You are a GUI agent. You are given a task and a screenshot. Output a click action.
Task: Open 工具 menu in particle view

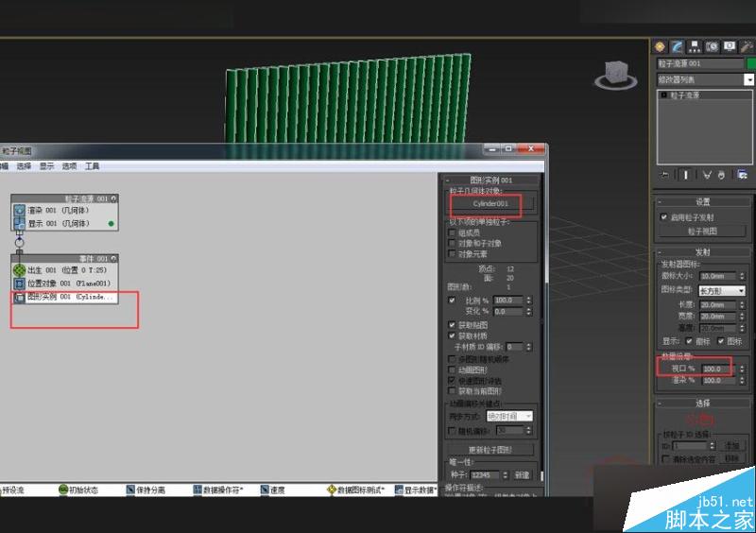[x=92, y=166]
